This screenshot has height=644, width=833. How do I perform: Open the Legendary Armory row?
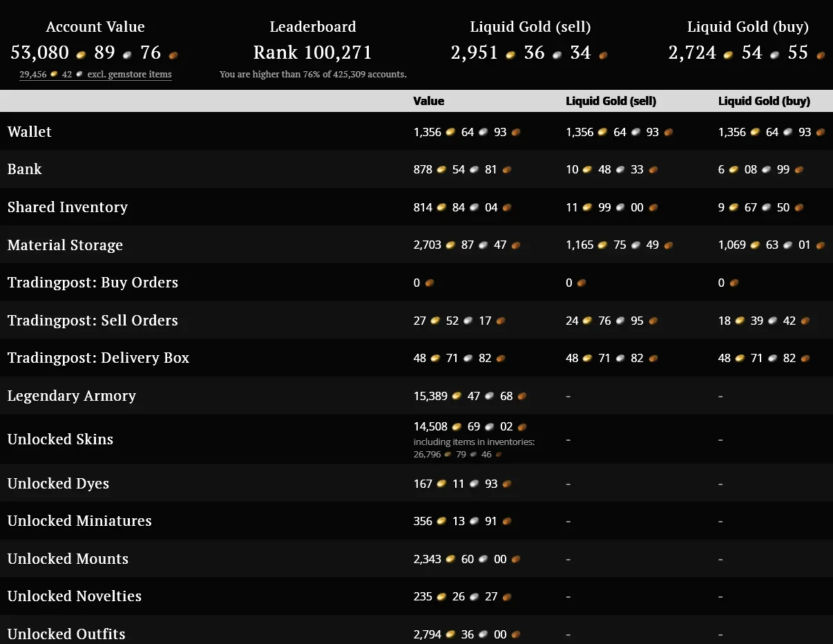click(416, 395)
